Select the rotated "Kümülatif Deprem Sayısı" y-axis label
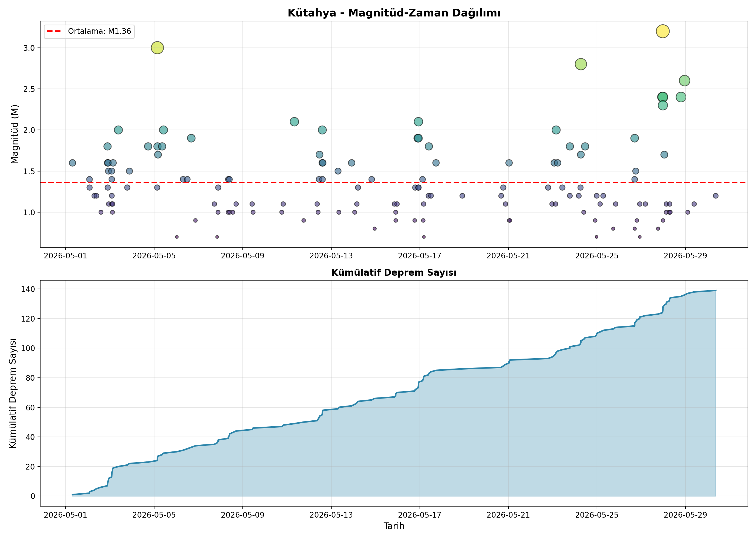The width and height of the screenshot is (756, 540). [13, 393]
